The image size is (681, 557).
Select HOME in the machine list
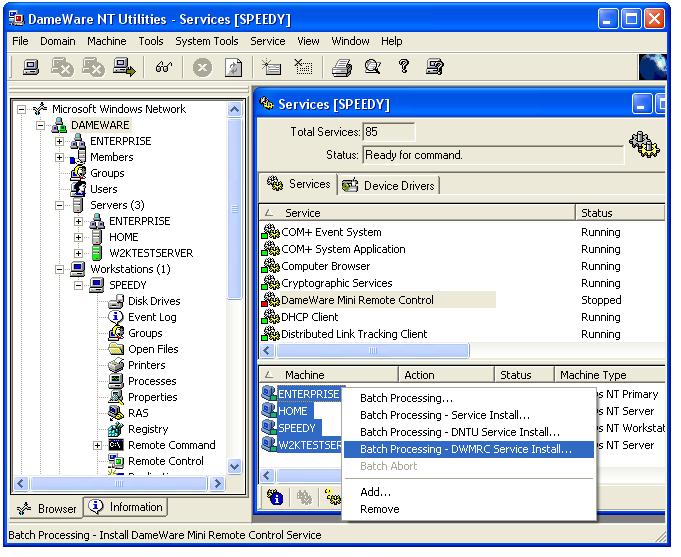click(292, 411)
